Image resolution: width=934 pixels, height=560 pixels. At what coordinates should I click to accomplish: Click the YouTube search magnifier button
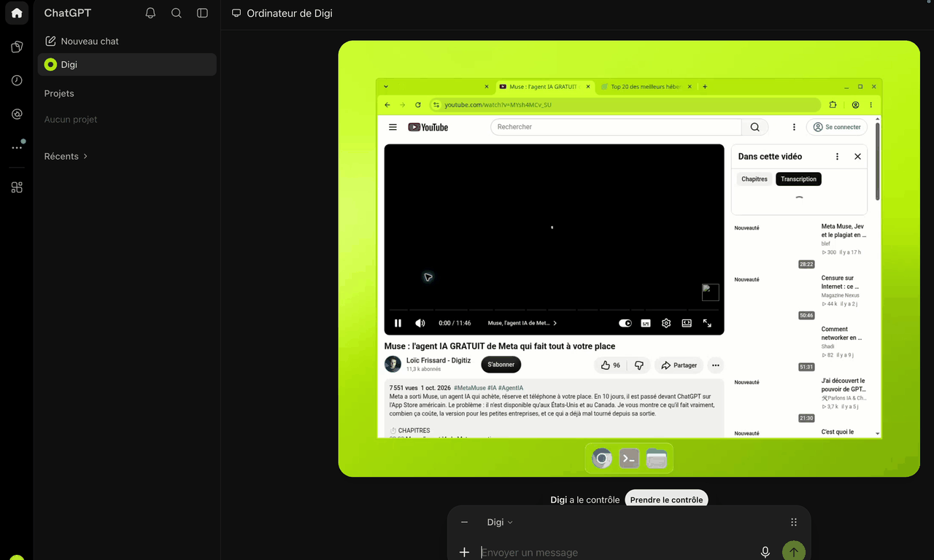(x=754, y=127)
